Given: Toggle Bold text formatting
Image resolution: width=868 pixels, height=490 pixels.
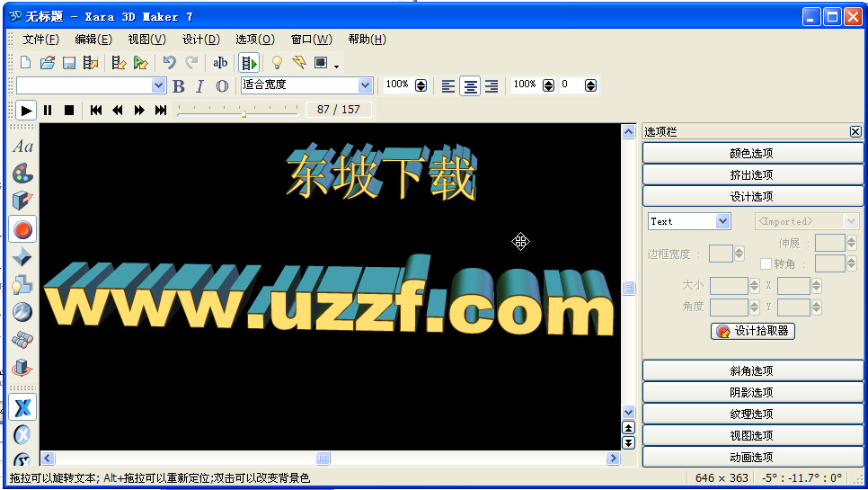Looking at the screenshot, I should (178, 85).
